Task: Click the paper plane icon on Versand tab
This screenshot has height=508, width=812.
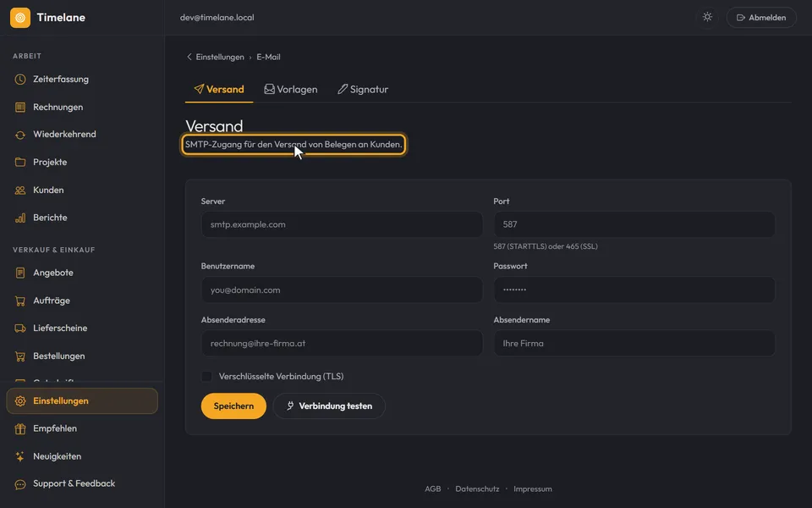Action: pos(199,89)
